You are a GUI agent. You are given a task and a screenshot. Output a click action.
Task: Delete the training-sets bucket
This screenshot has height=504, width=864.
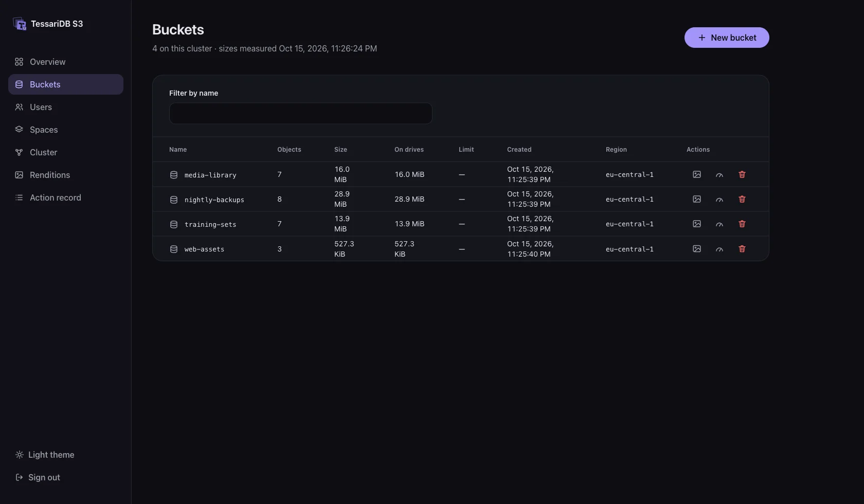tap(742, 224)
